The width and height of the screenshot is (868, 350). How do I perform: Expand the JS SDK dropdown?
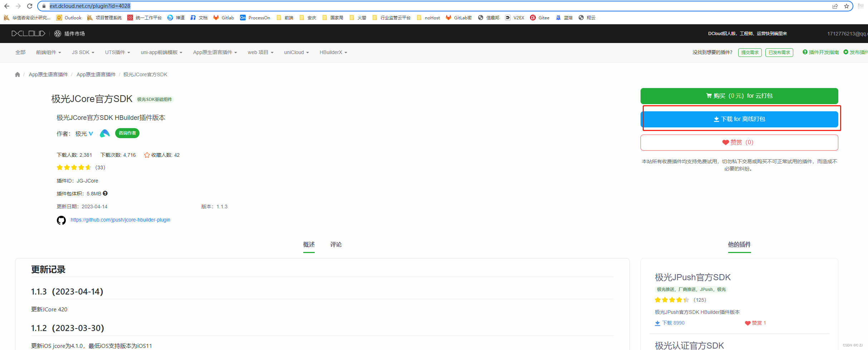[x=83, y=52]
